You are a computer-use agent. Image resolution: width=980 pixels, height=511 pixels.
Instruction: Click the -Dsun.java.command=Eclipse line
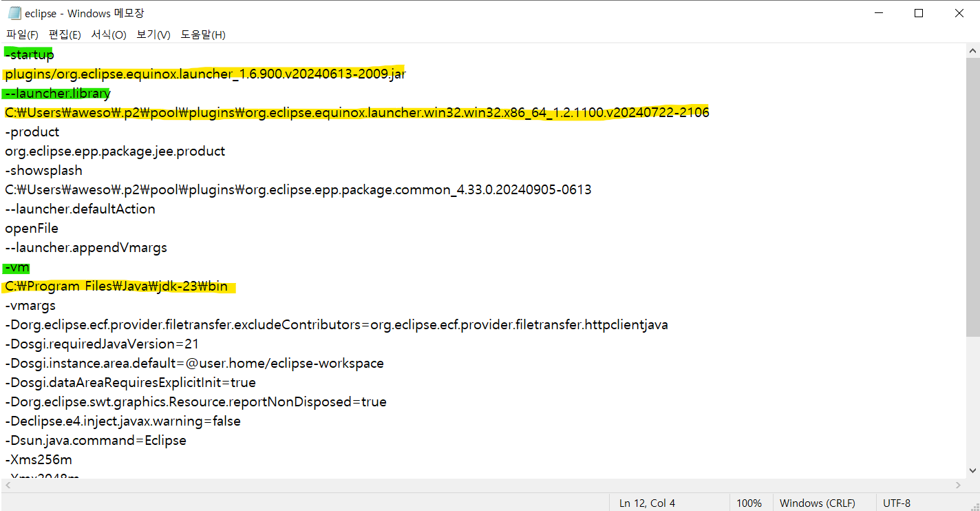pyautogui.click(x=96, y=440)
